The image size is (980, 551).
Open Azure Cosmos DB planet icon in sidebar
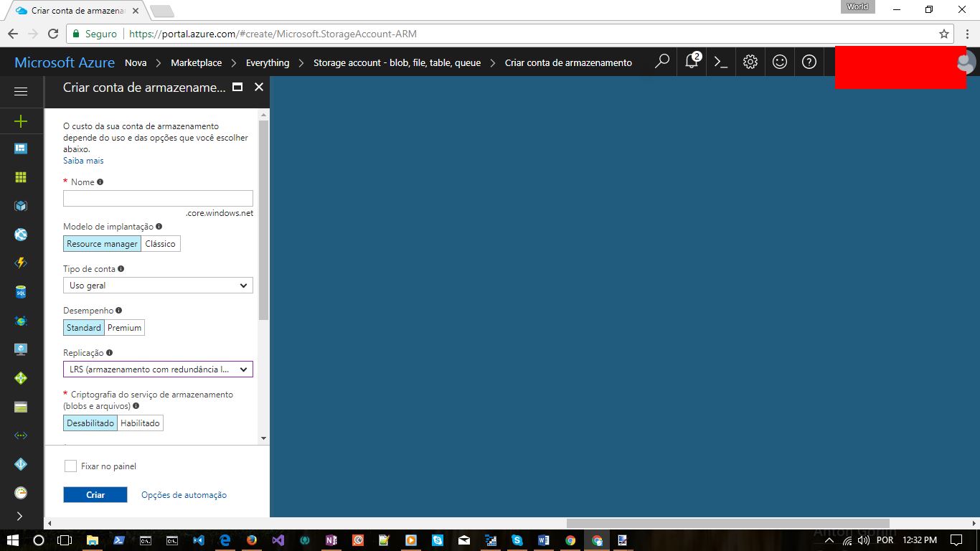click(x=21, y=321)
